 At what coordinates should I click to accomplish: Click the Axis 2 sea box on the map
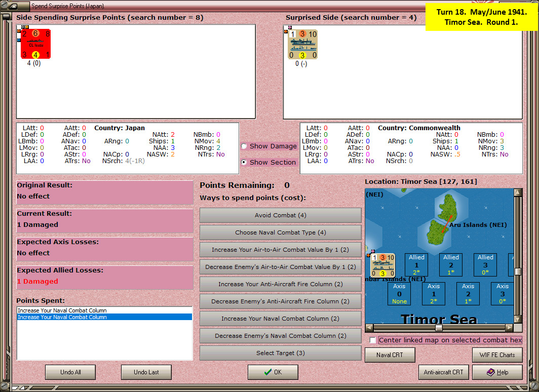(x=468, y=293)
